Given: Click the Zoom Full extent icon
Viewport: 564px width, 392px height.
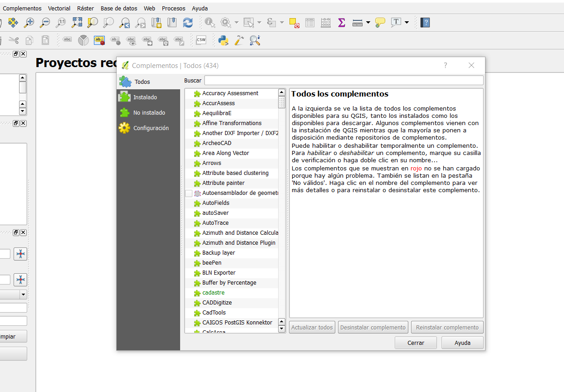Looking at the screenshot, I should click(77, 22).
